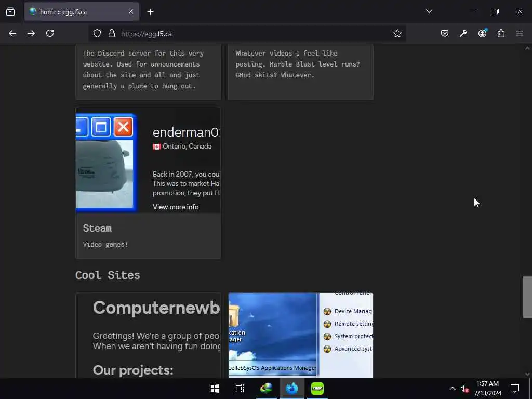Image resolution: width=532 pixels, height=399 pixels.
Task: Click the page vertical scrollbar thumb
Action: (x=527, y=297)
